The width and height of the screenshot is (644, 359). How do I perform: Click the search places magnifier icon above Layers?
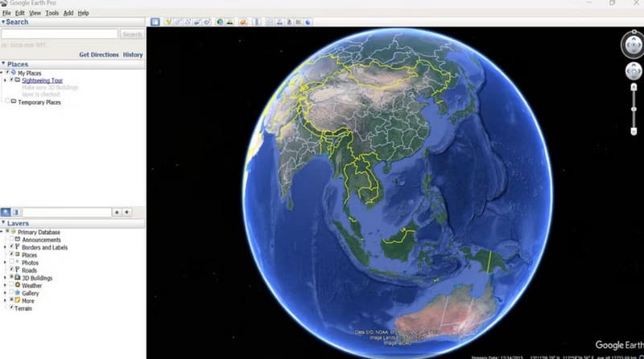click(6, 212)
